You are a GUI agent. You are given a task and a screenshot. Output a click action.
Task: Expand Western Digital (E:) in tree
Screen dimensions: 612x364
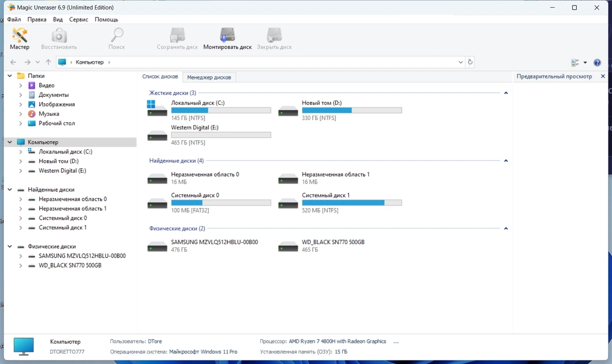(20, 171)
